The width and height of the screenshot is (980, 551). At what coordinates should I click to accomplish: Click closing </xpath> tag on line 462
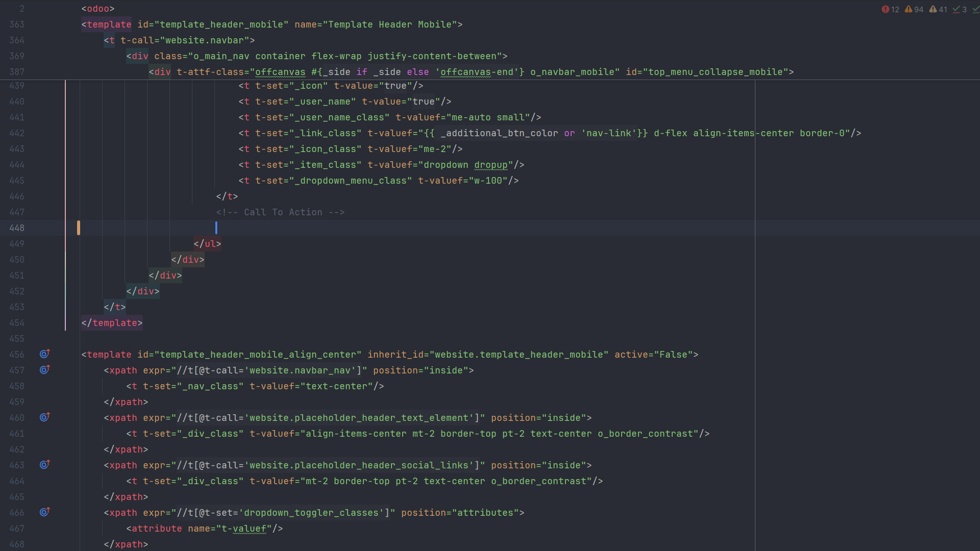click(x=126, y=449)
